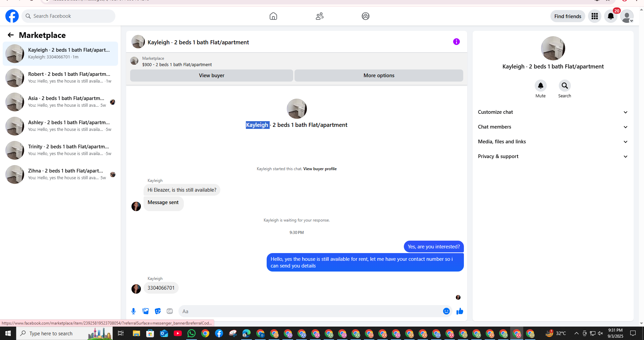The width and height of the screenshot is (644, 340).
Task: Open the Windows Start menu
Action: point(8,333)
